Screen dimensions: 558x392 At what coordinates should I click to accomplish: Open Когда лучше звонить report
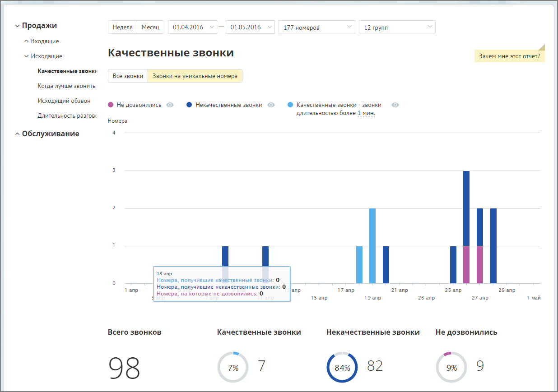(x=66, y=86)
